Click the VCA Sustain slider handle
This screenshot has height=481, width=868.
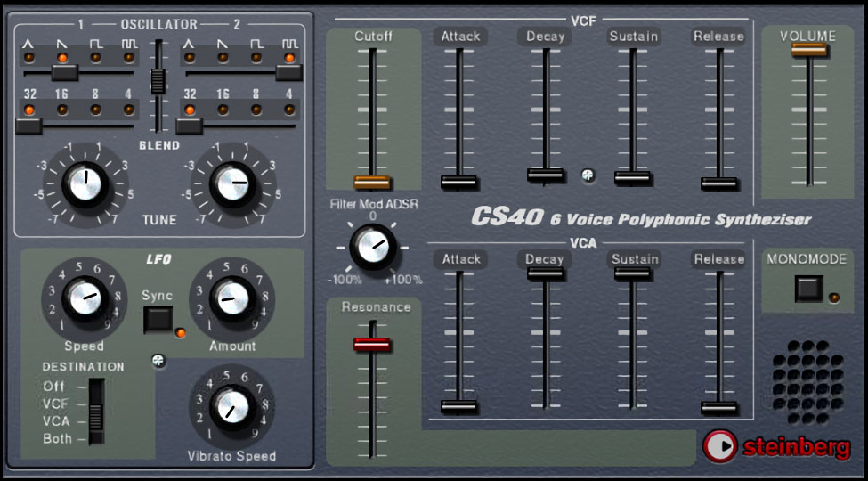coord(632,273)
